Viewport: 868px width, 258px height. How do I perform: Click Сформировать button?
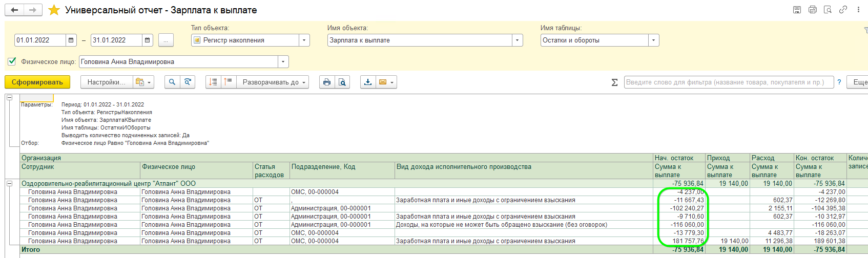click(37, 82)
